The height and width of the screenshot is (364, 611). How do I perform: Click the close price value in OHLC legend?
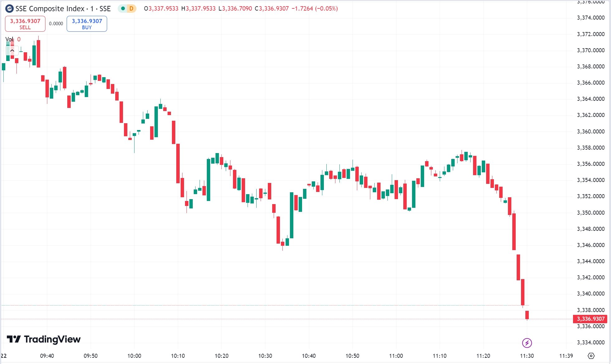[274, 9]
